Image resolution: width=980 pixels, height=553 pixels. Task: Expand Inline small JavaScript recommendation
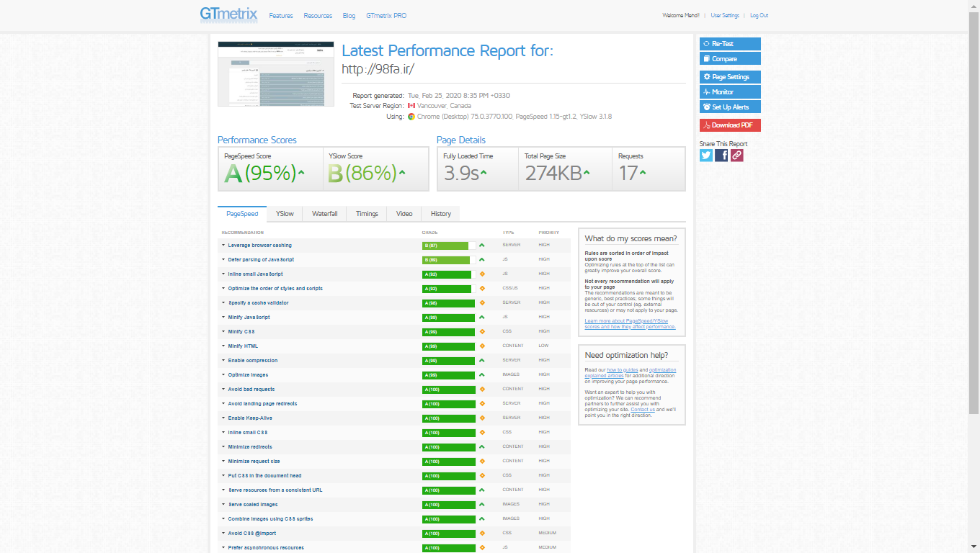click(255, 274)
